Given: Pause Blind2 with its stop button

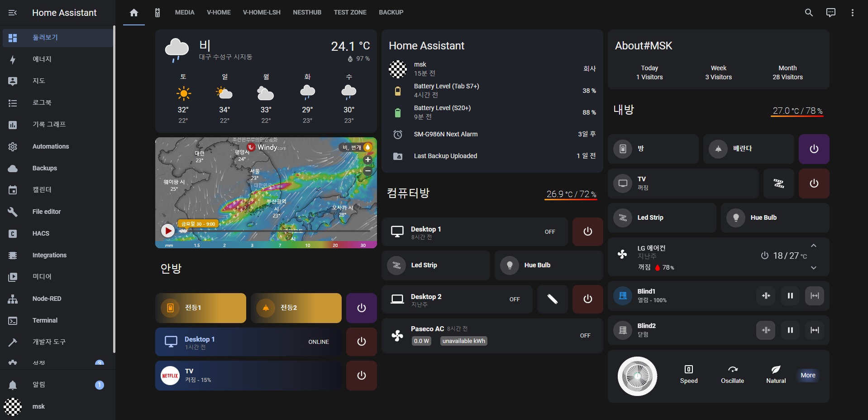Looking at the screenshot, I should [790, 330].
